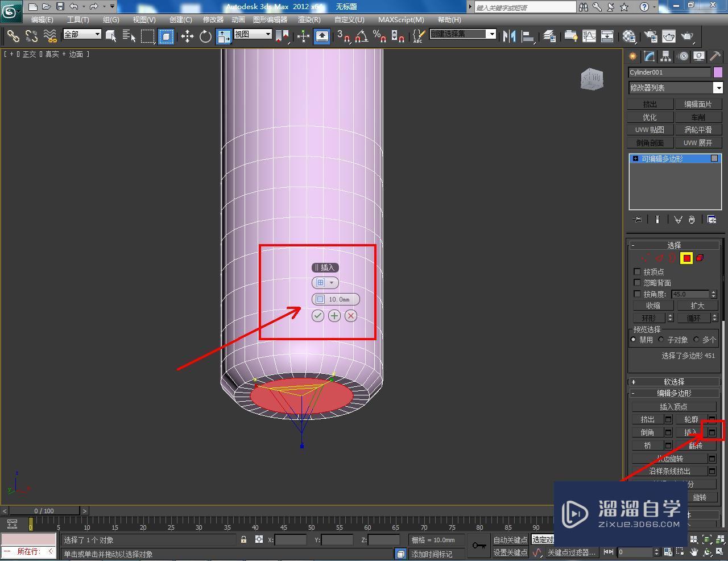728x561 pixels.
Task: Choose Rectangular Selection Region tool
Action: (147, 36)
